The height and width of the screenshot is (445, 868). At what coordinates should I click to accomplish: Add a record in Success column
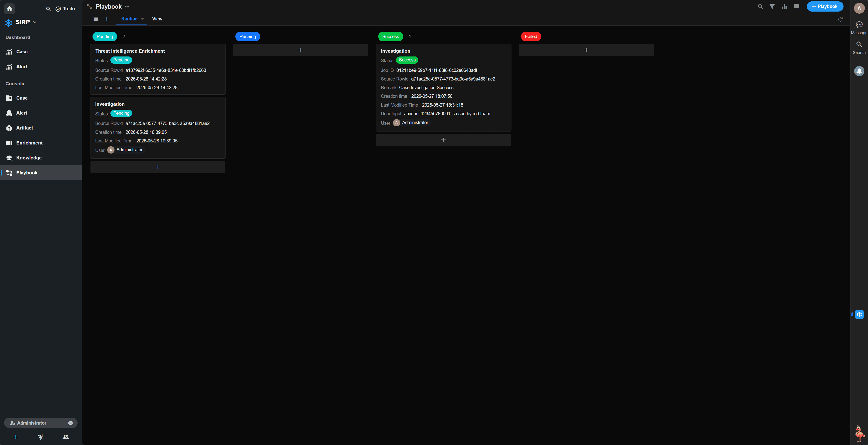point(444,140)
